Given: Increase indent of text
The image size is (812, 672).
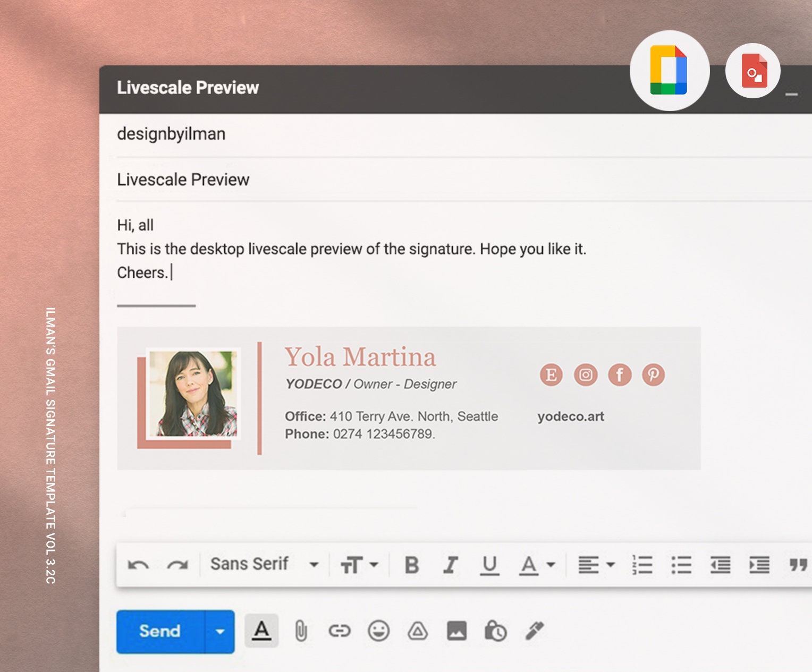Looking at the screenshot, I should tap(759, 565).
